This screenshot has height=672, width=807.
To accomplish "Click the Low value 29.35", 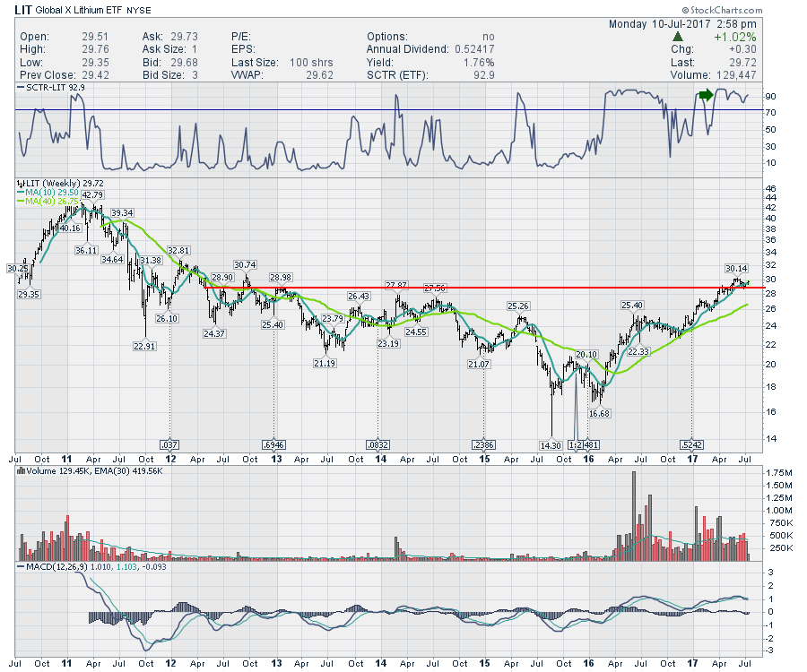I will tap(95, 62).
